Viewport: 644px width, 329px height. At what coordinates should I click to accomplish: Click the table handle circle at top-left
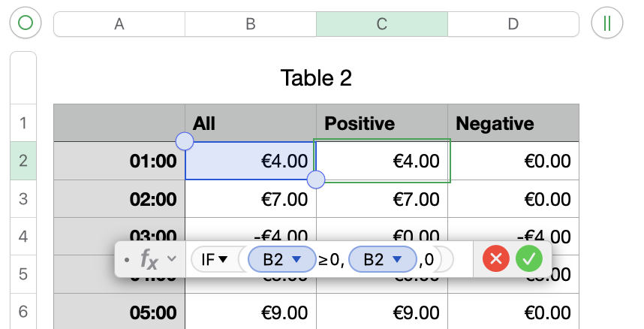click(x=26, y=23)
